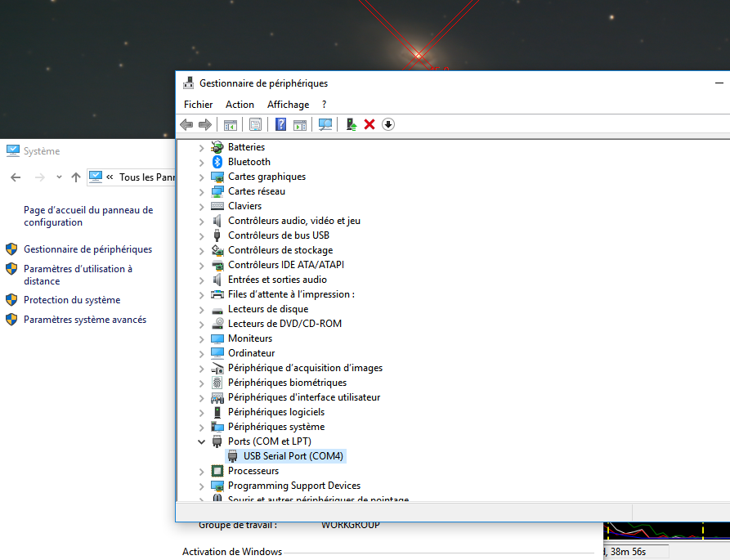
Task: Expand the Contrôleurs IDE ATA/ATAPI node
Action: pyautogui.click(x=202, y=266)
